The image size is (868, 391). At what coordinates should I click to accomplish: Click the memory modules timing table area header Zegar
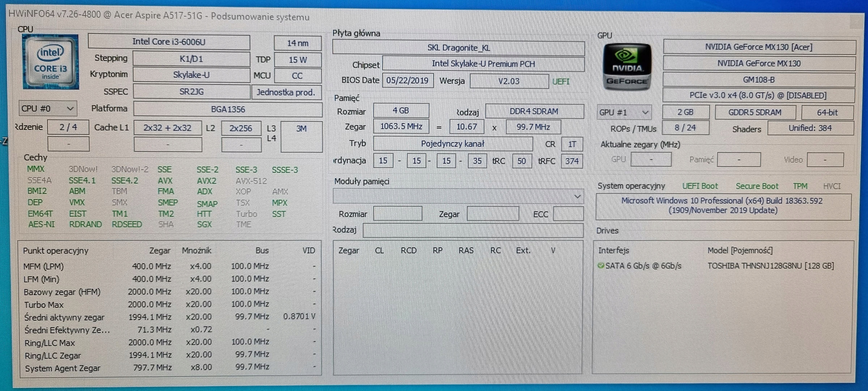pyautogui.click(x=349, y=251)
